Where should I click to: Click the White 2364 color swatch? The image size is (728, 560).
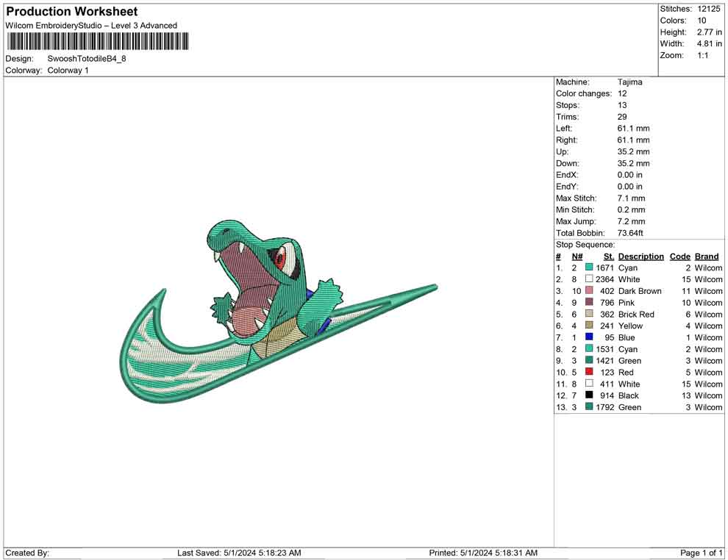point(589,279)
